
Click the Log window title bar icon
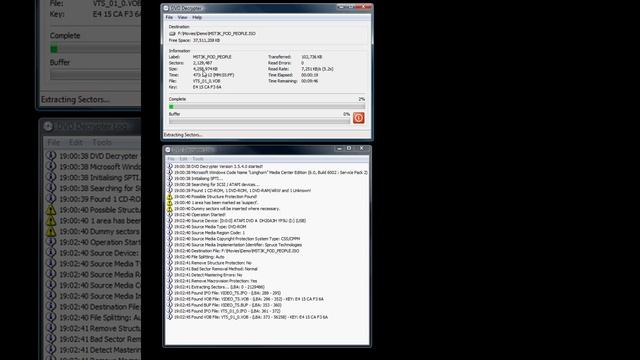click(168, 150)
